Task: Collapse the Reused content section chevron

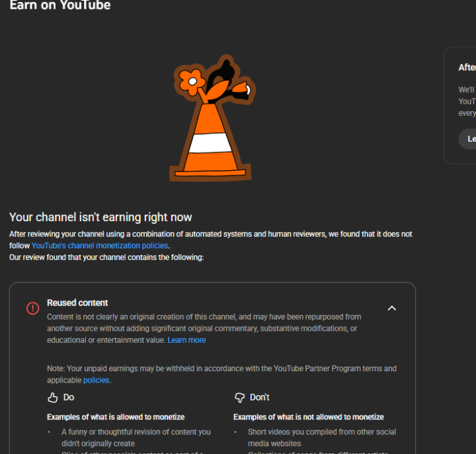Action: tap(392, 308)
